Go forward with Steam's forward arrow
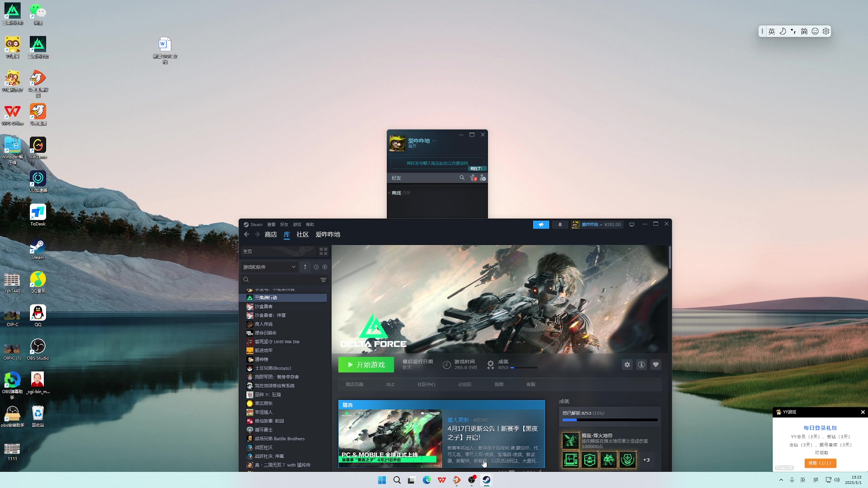Viewport: 868px width, 488px height. pos(257,234)
